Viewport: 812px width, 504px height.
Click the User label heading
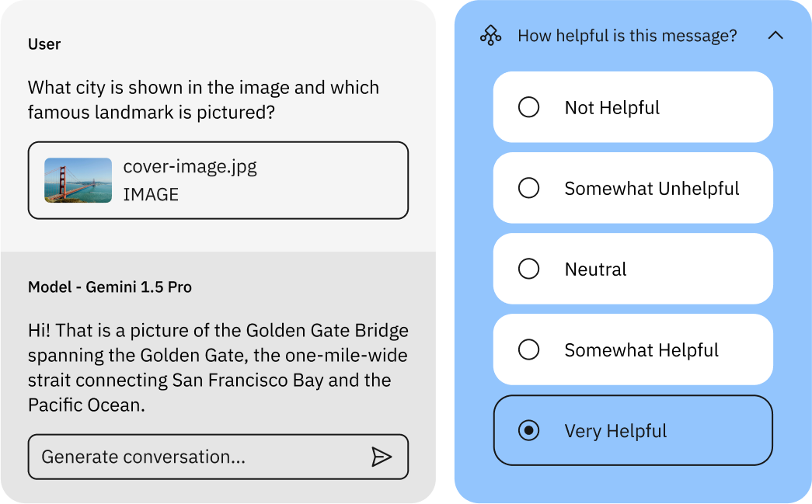point(44,44)
